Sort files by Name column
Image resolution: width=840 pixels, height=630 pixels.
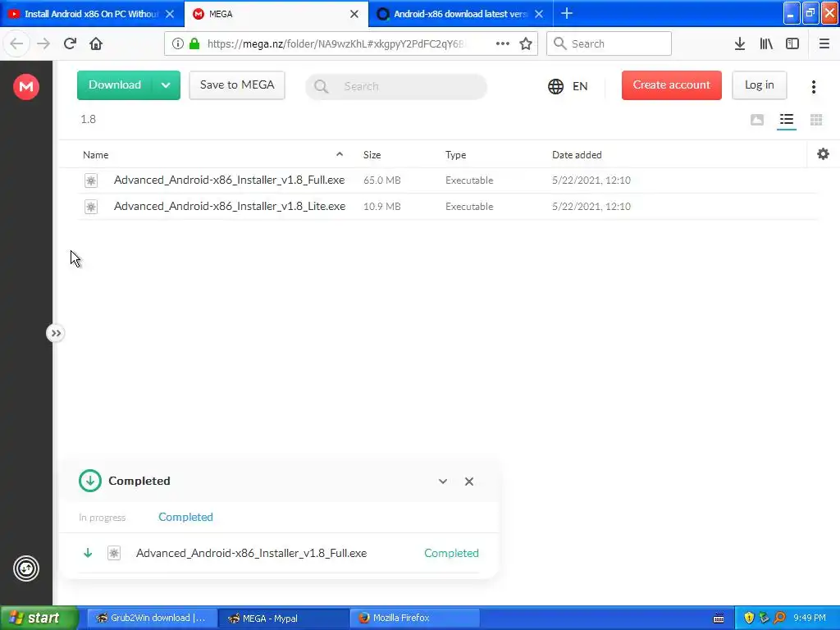coord(96,155)
